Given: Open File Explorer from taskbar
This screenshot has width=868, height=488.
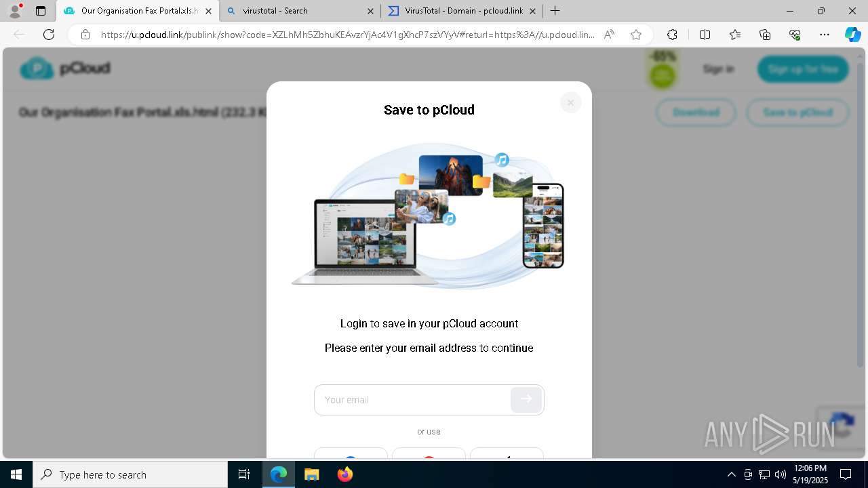Looking at the screenshot, I should [x=312, y=474].
